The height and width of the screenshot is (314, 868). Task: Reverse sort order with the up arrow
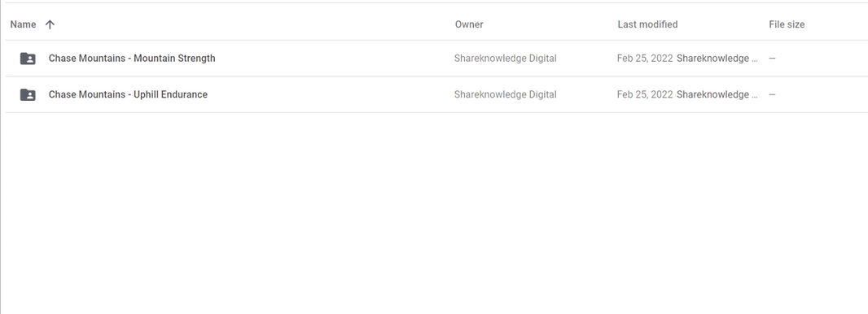tap(50, 24)
